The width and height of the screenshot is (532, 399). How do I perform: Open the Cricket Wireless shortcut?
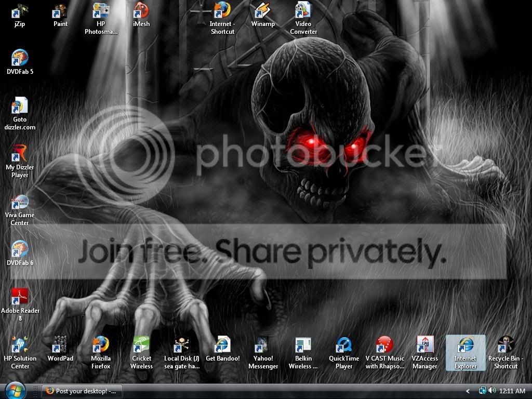click(141, 353)
